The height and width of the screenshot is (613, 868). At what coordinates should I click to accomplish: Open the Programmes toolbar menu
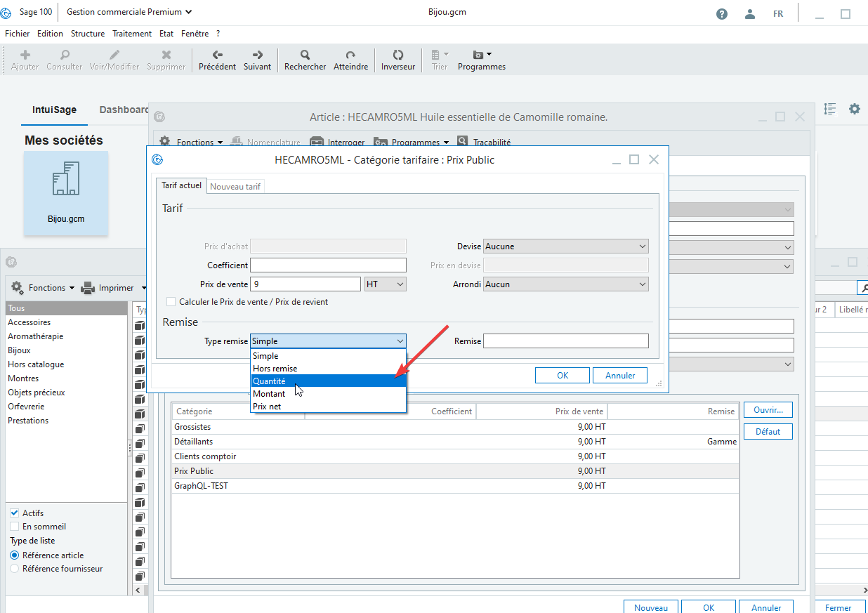[482, 60]
